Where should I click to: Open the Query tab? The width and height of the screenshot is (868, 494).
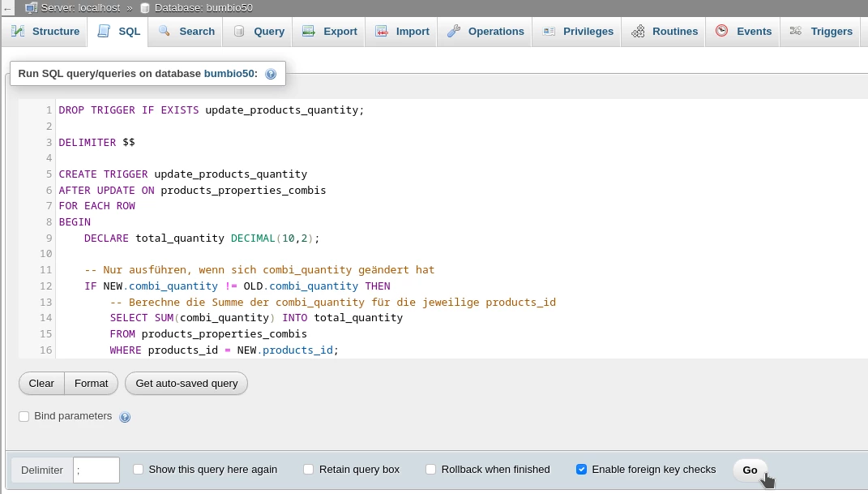click(259, 32)
